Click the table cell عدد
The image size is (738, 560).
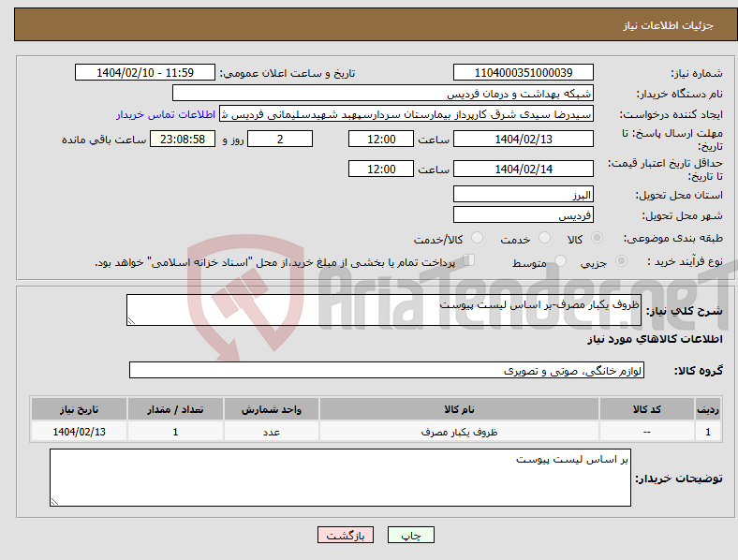272,432
